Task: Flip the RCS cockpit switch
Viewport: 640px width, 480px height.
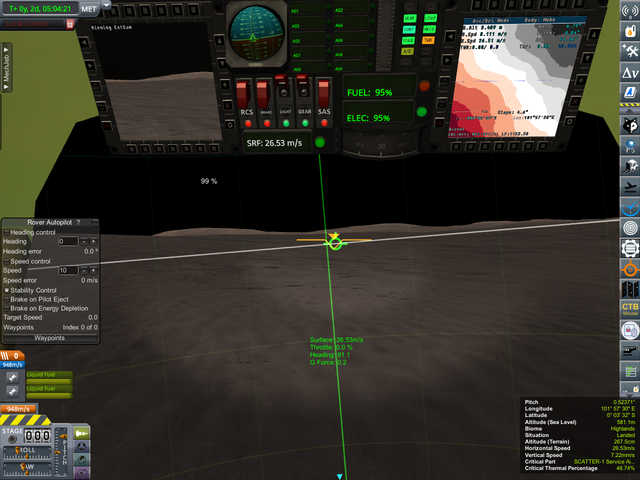Action: click(246, 97)
